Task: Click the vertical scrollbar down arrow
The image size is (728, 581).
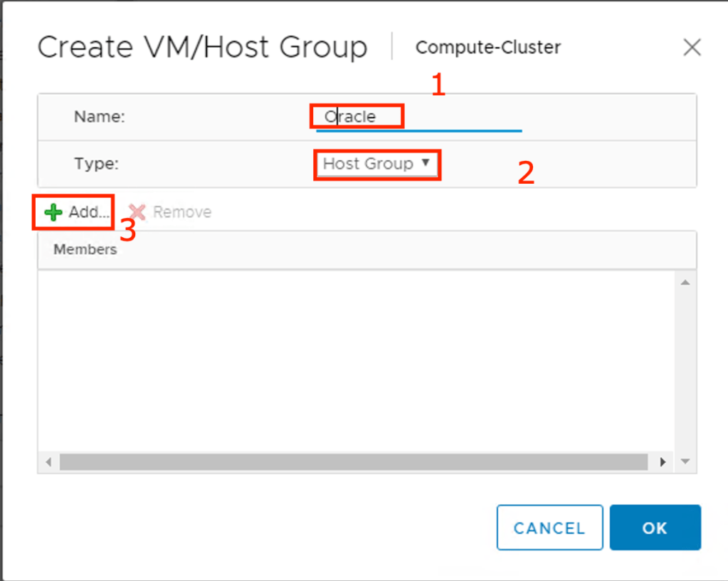Action: [685, 461]
